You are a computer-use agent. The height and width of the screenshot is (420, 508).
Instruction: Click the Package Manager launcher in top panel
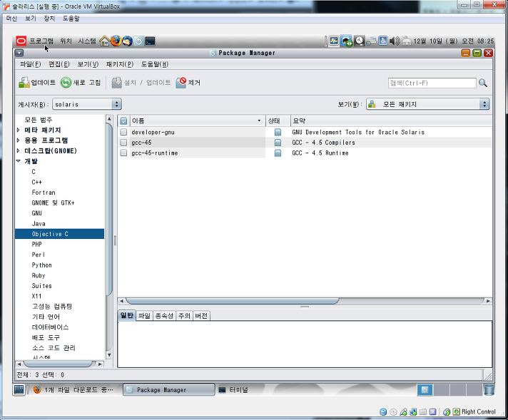[x=138, y=41]
